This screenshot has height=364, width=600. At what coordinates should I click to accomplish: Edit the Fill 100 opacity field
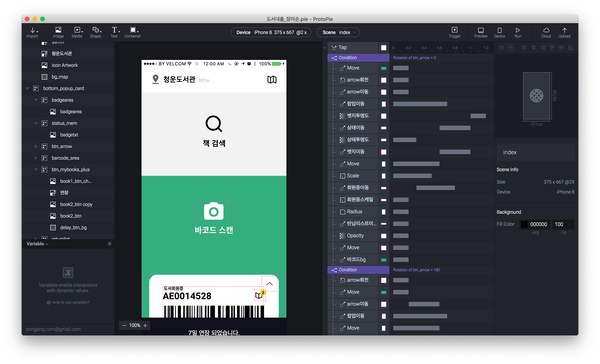pos(563,224)
